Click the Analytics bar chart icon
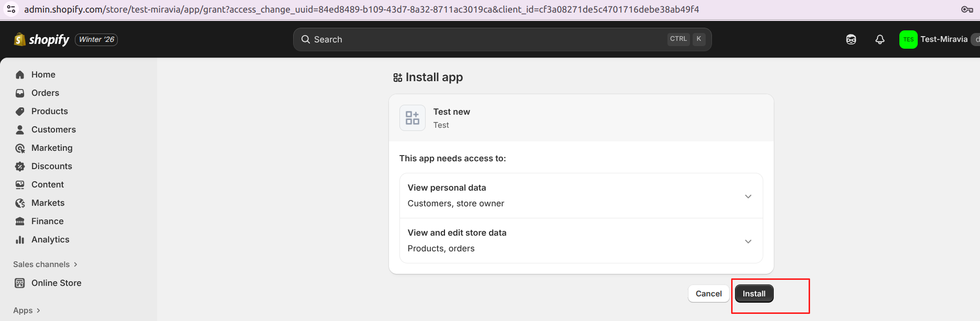 20,240
